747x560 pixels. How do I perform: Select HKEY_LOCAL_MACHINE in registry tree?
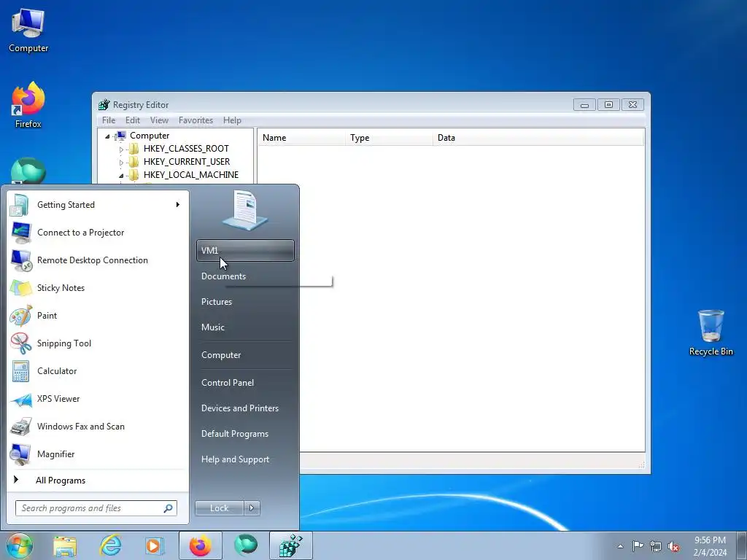190,175
